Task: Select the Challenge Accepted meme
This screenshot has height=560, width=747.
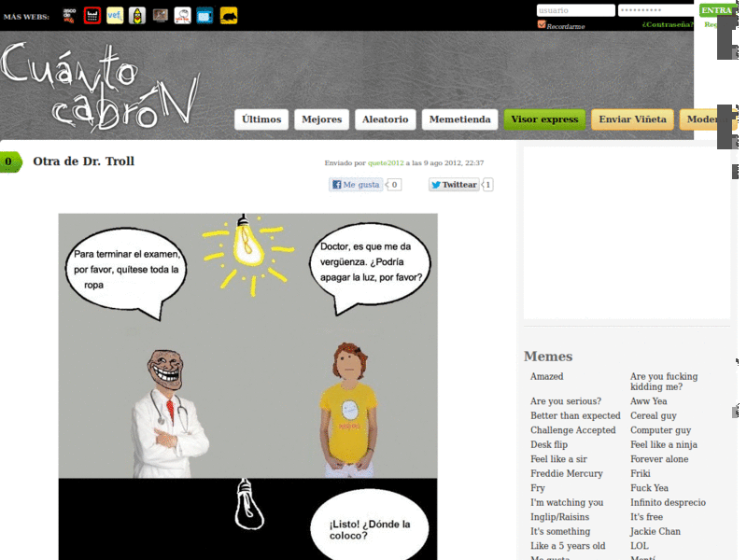Action: (x=573, y=430)
